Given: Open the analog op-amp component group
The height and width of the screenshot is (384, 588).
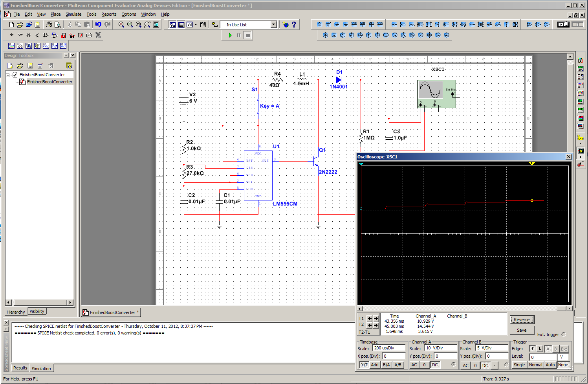Looking at the screenshot, I should 46,35.
